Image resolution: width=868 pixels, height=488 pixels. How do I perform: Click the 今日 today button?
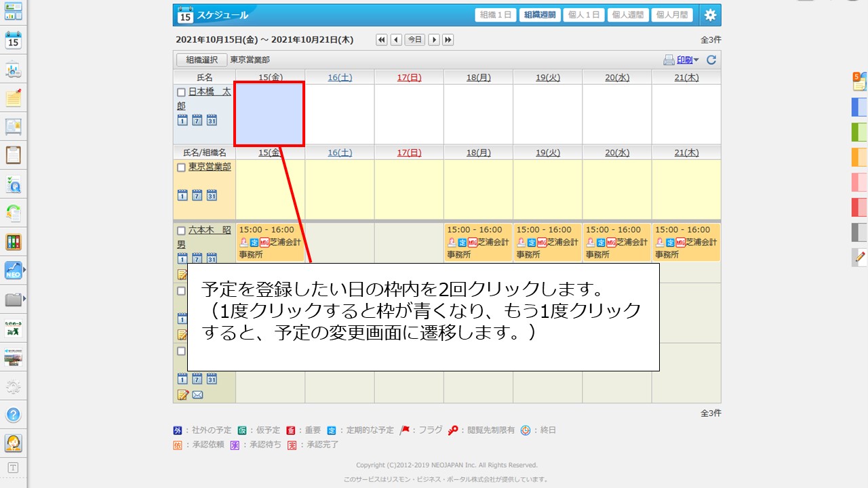415,40
